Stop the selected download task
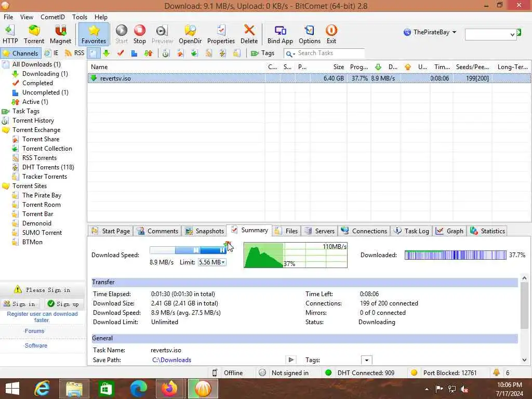Screen dimensions: 532x399 click(x=139, y=34)
